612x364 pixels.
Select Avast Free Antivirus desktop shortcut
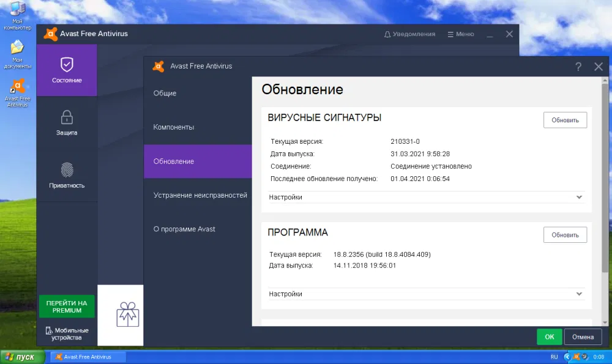pos(17,93)
